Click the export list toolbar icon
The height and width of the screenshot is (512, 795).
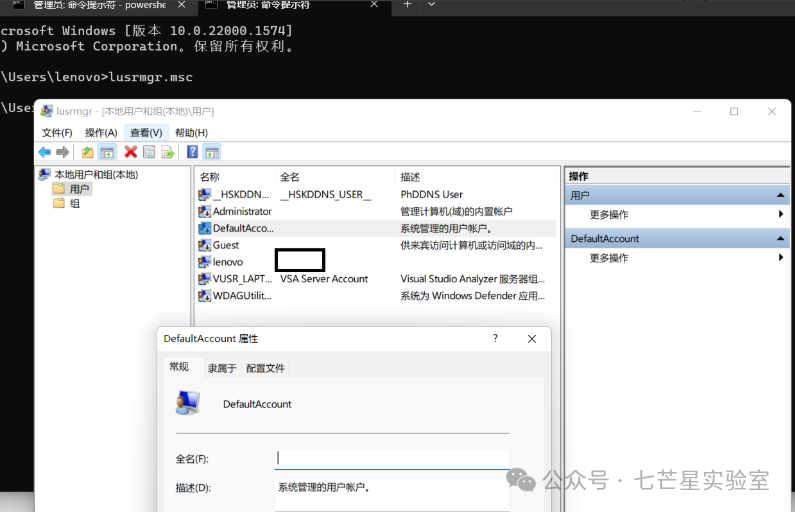point(168,152)
